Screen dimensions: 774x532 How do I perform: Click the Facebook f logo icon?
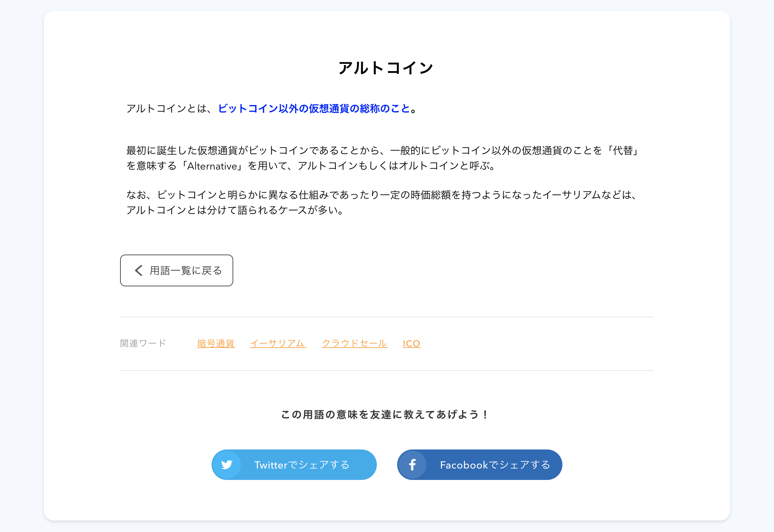(412, 464)
